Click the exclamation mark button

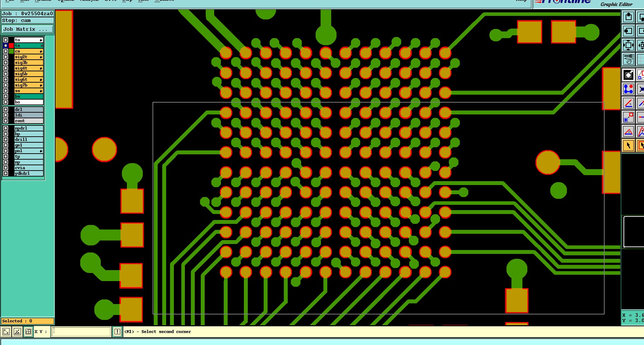(x=117, y=332)
